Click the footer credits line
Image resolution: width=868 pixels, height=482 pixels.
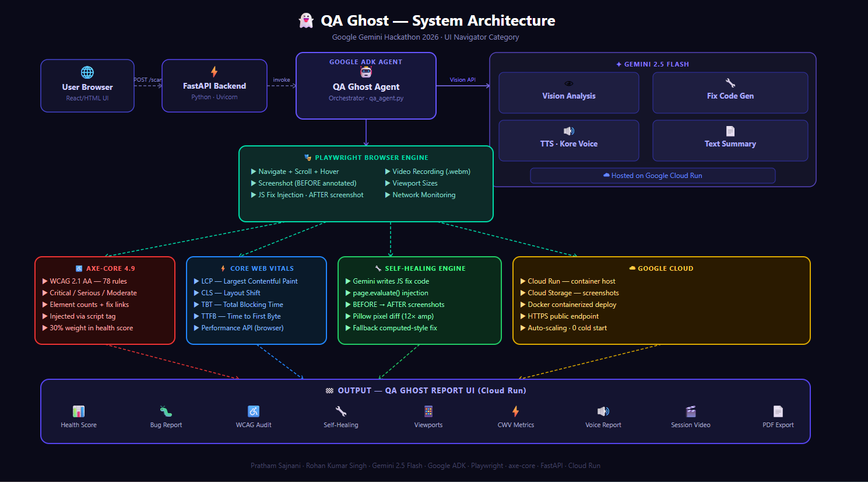426,466
